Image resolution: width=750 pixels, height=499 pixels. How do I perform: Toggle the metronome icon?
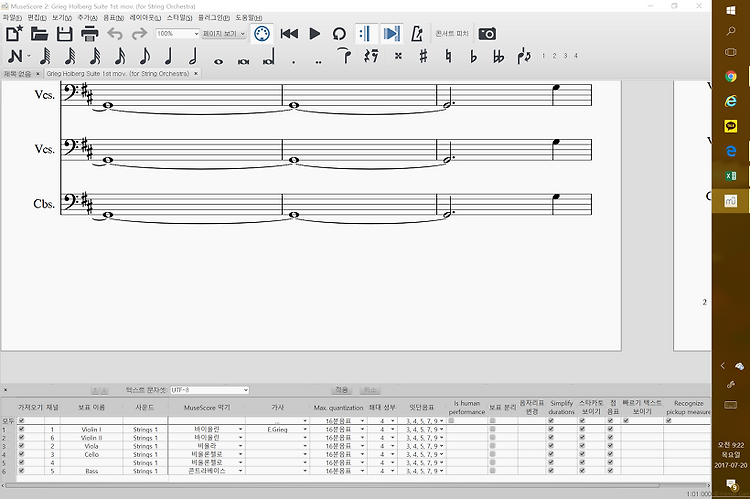coord(417,33)
